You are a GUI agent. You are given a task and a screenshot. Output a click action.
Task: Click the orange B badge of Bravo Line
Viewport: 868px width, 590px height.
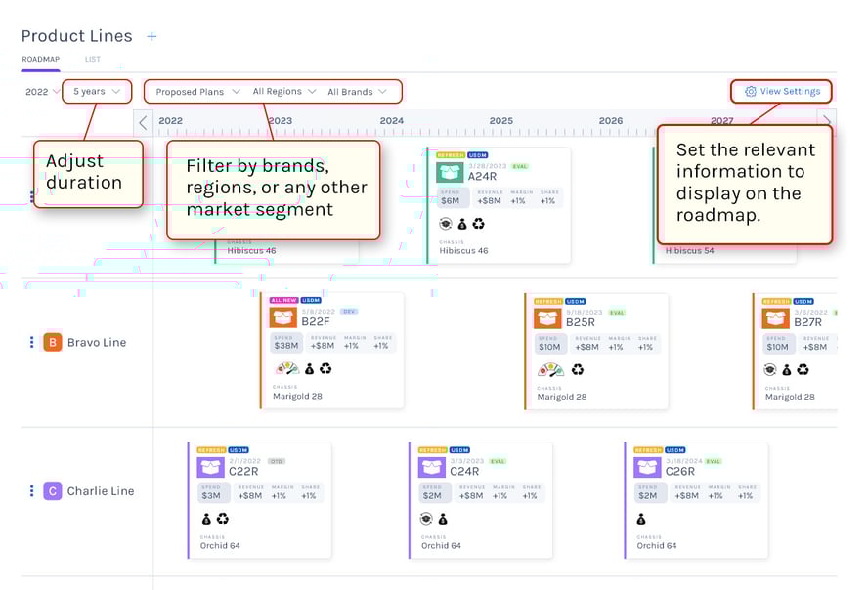53,342
